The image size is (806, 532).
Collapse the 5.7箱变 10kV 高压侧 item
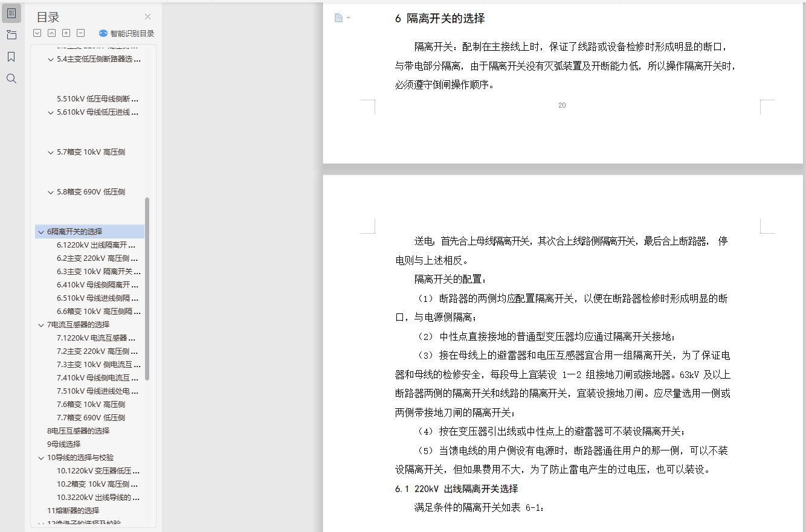51,152
